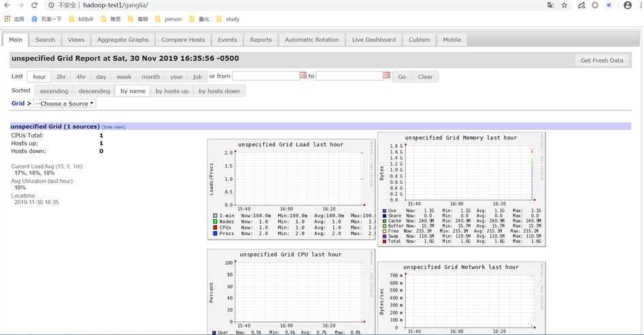
Task: Open calendar icon for the from date
Action: pos(303,75)
